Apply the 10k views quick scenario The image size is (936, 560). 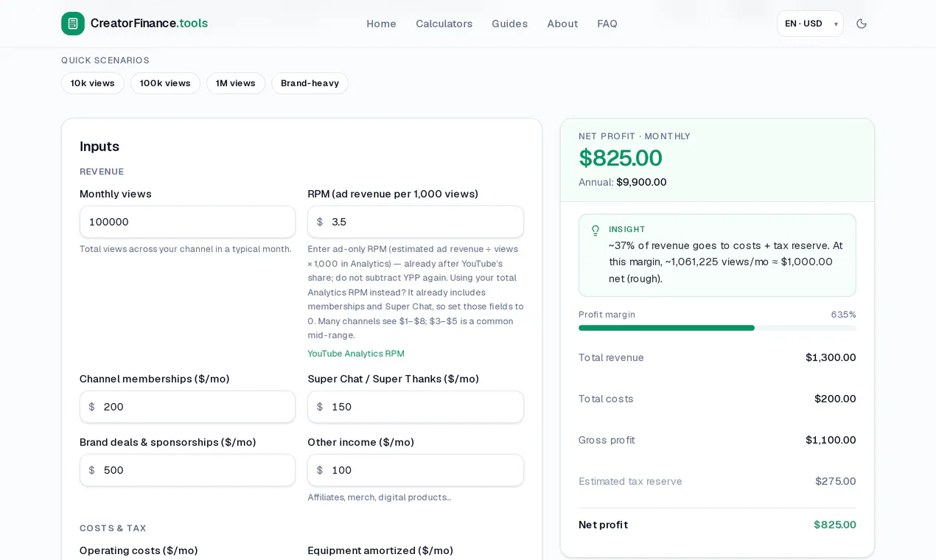93,83
